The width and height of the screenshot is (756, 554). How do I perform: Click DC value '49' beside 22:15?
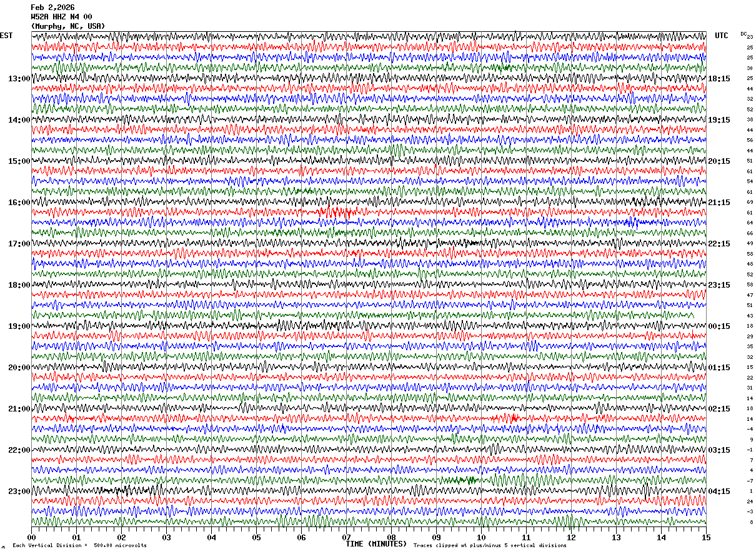click(750, 243)
